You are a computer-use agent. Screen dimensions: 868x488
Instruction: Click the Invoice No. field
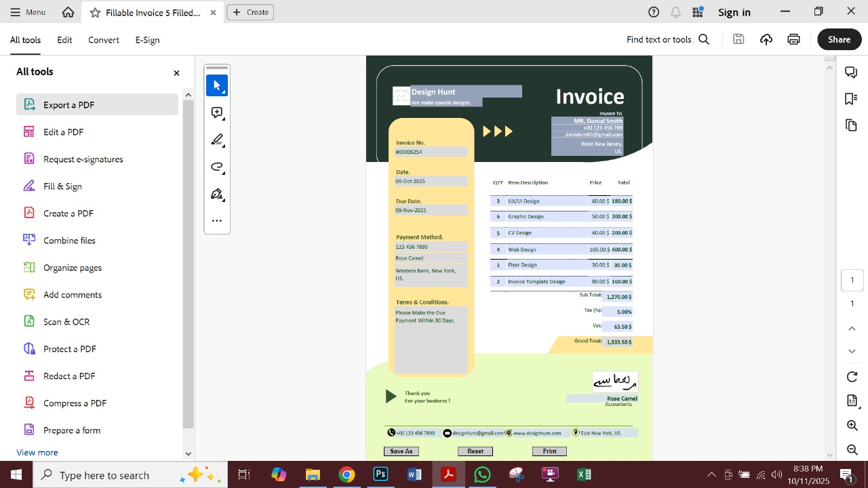pyautogui.click(x=431, y=152)
